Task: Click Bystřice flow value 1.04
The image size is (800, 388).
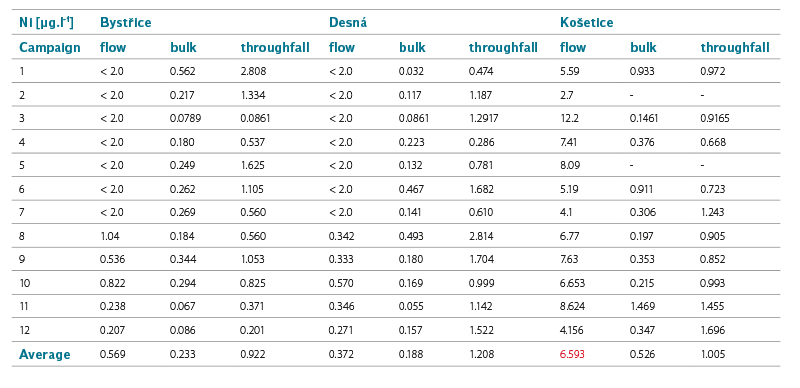Action: 109,236
